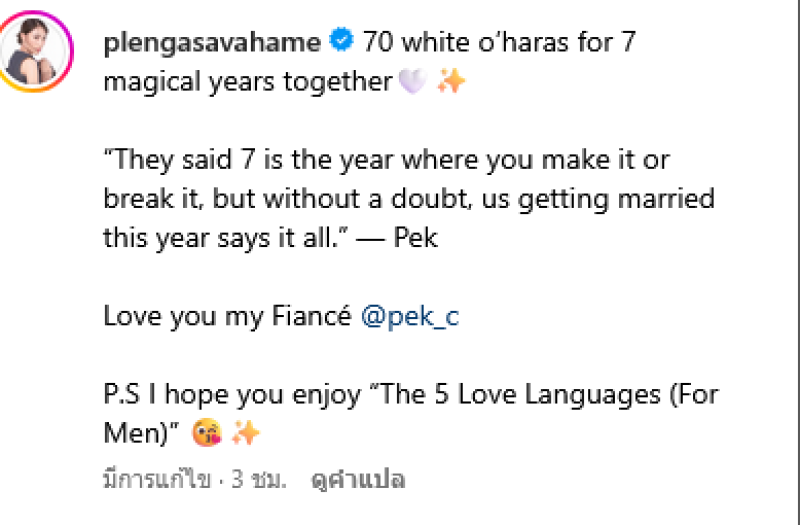
Task: Click the 3 ชม. timestamp
Action: [258, 481]
